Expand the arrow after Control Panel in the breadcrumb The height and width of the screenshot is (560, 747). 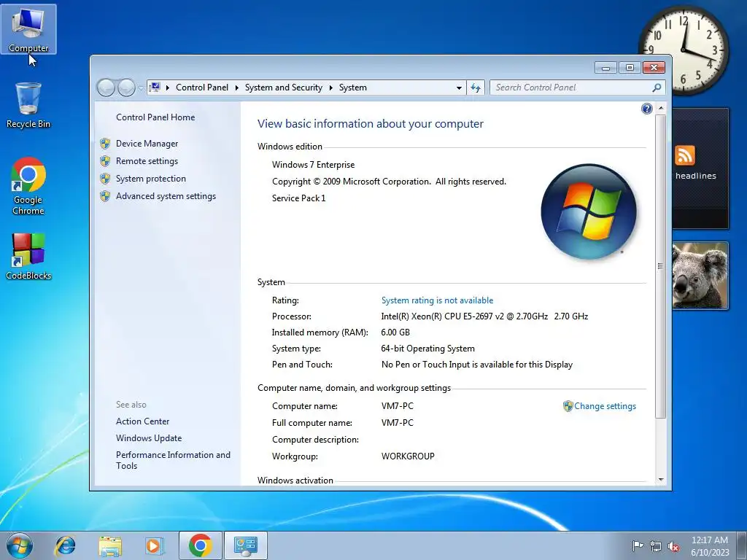coord(237,87)
